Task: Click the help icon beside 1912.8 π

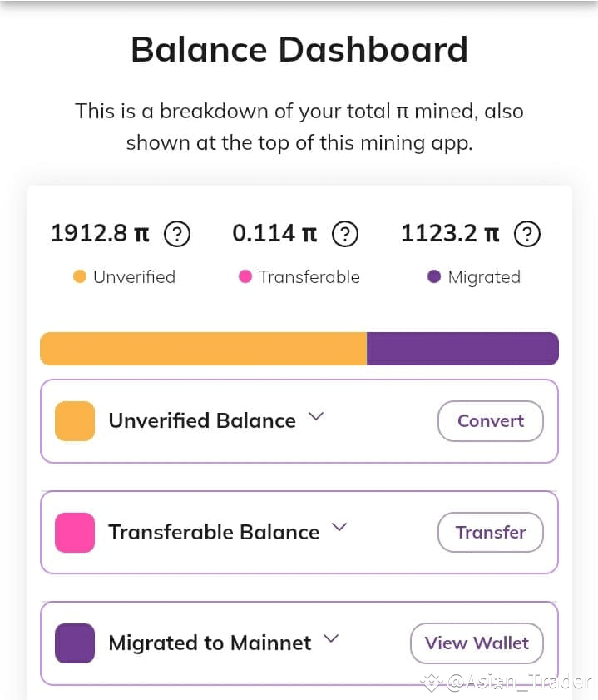Action: click(177, 234)
